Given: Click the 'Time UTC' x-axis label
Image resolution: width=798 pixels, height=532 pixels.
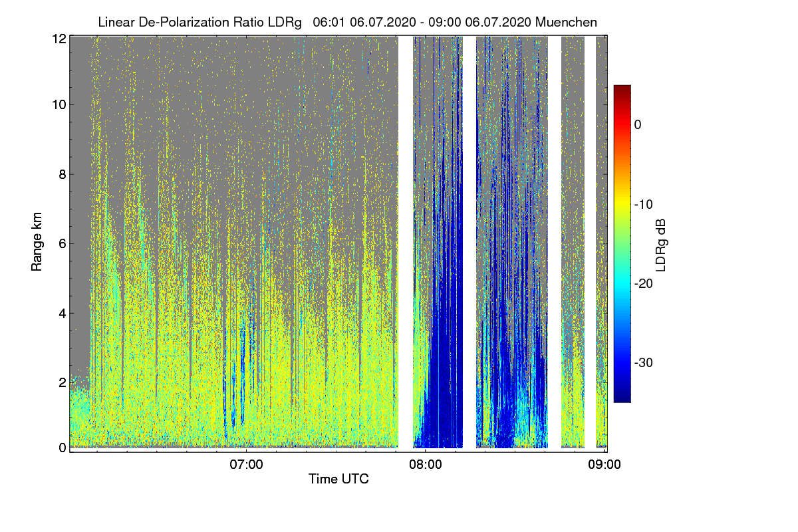Looking at the screenshot, I should 338,478.
